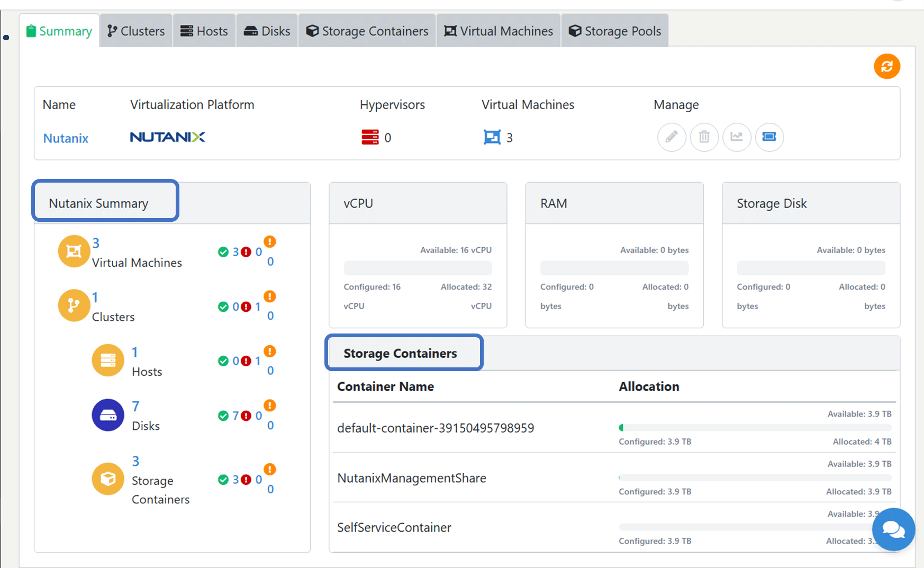The height and width of the screenshot is (568, 924).
Task: Click the Container Name column header
Action: [385, 386]
